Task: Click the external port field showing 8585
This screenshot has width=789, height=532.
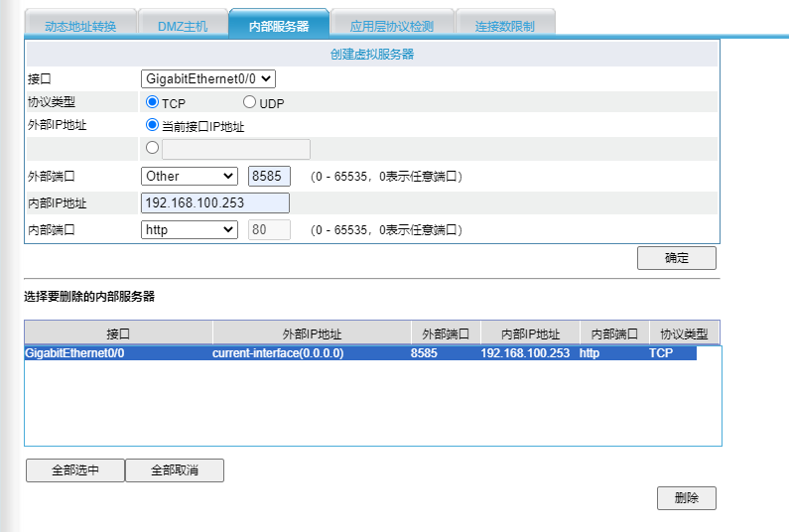Action: coord(269,176)
